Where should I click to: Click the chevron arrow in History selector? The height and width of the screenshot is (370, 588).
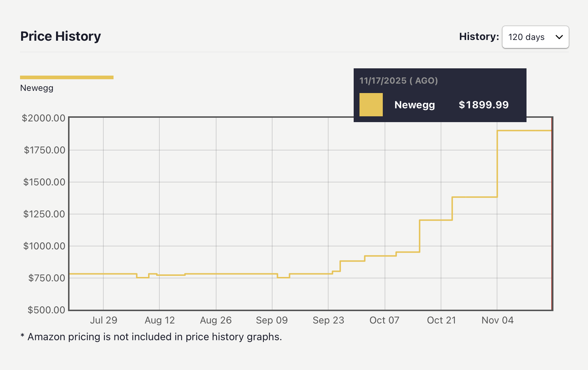coord(559,37)
